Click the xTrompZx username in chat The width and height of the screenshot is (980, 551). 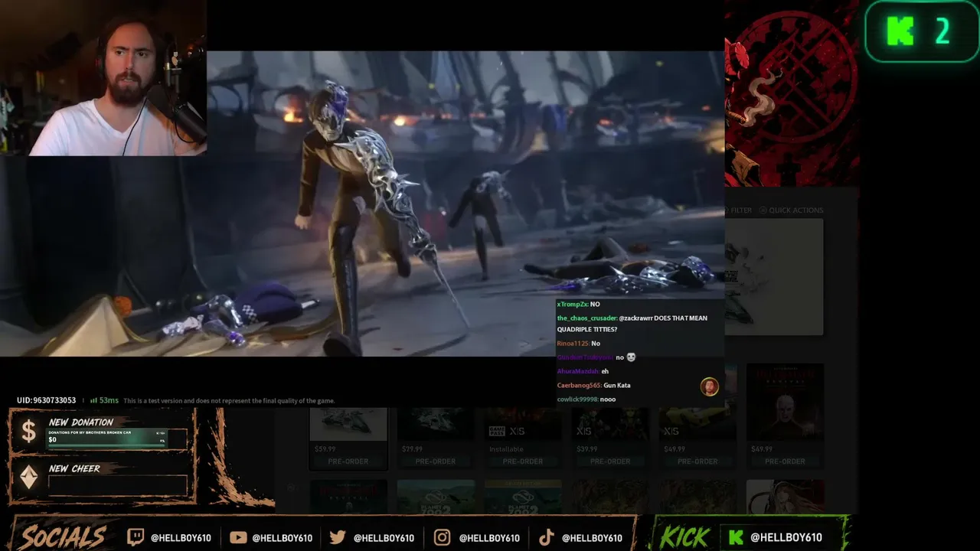[572, 305]
